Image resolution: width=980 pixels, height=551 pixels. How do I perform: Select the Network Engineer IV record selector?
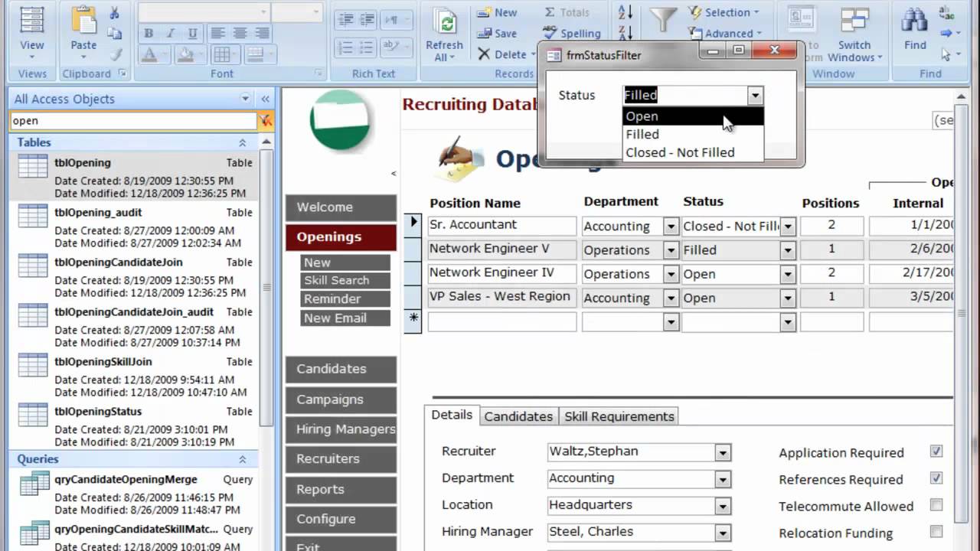[413, 272]
